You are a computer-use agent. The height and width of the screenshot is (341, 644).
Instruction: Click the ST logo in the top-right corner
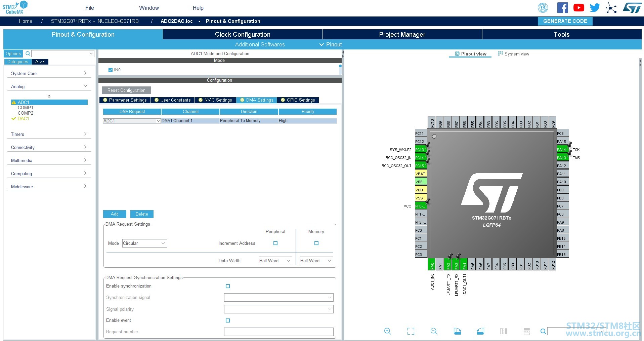click(x=632, y=8)
